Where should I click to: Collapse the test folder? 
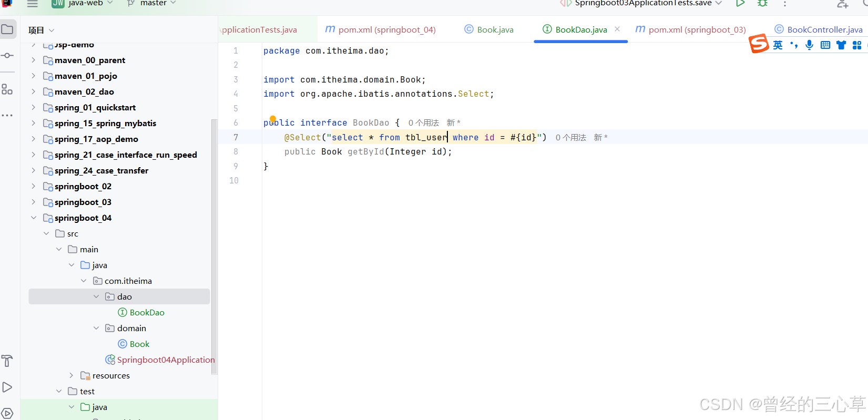tap(59, 391)
